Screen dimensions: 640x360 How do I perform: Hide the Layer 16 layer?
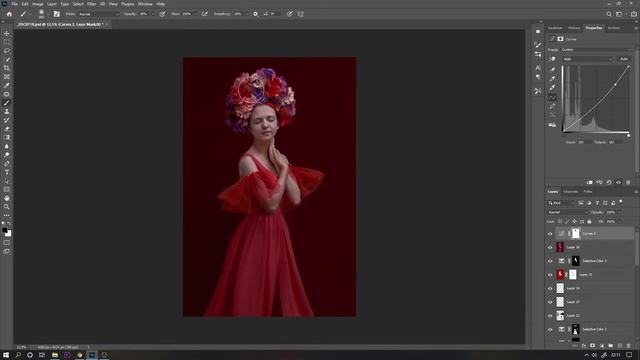pos(550,247)
